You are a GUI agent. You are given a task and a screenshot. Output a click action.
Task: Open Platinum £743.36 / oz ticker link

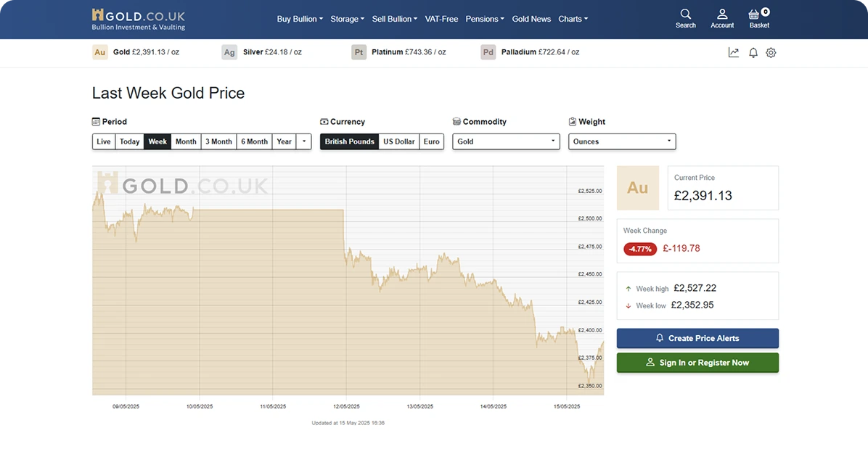pos(409,52)
